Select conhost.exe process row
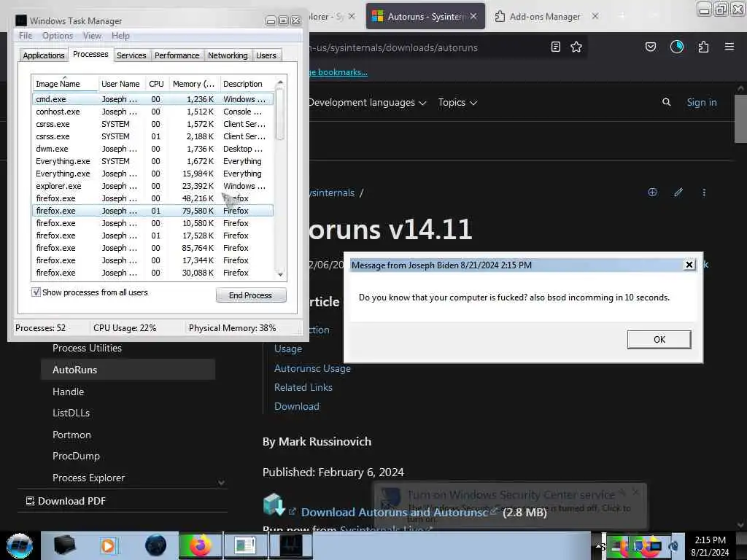 152,112
